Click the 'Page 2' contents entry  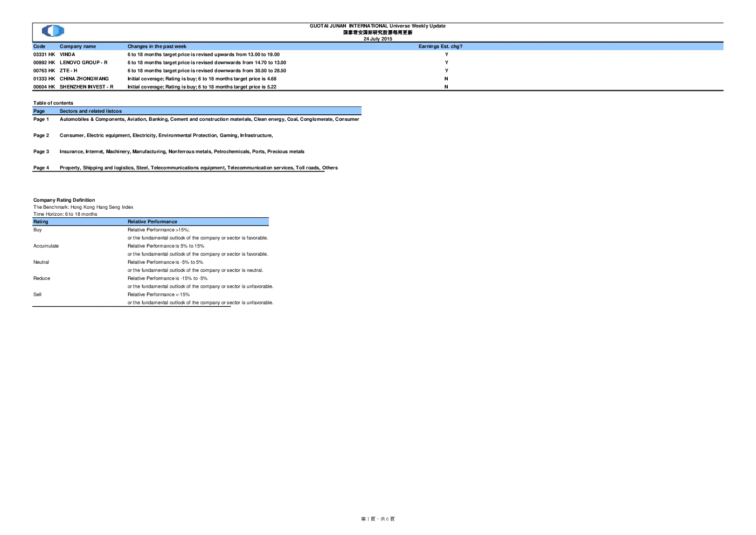(41, 135)
